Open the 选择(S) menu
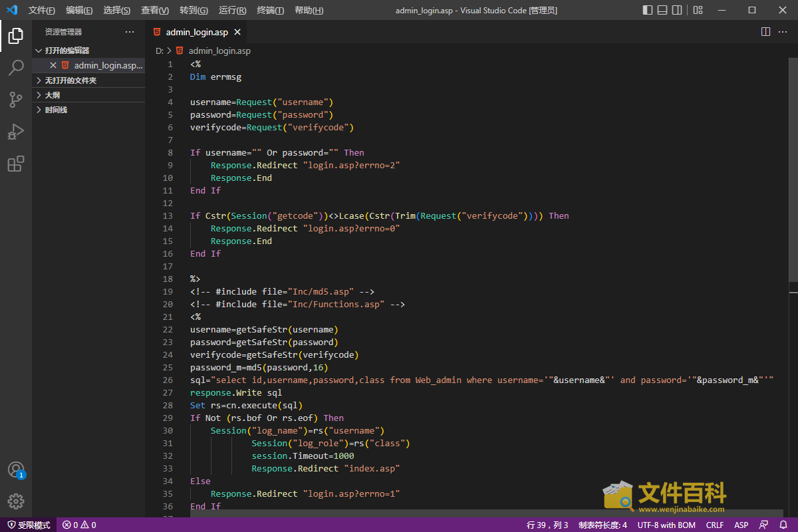 pyautogui.click(x=117, y=10)
